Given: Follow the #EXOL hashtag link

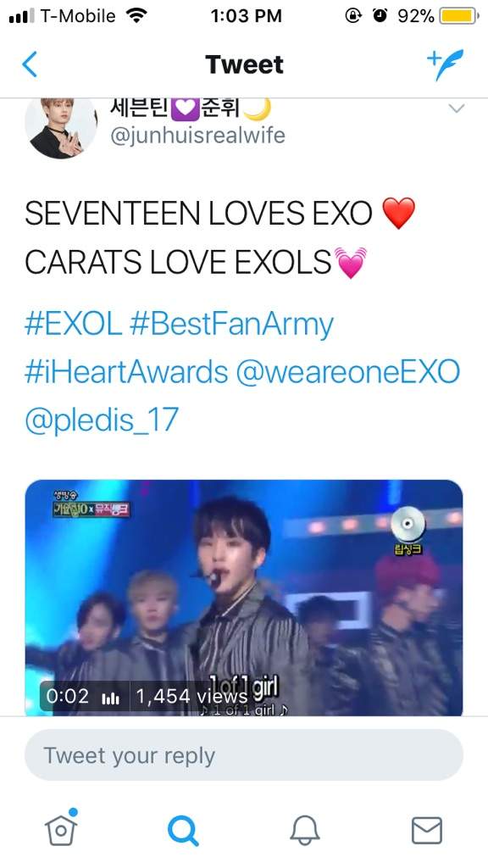Looking at the screenshot, I should (73, 325).
